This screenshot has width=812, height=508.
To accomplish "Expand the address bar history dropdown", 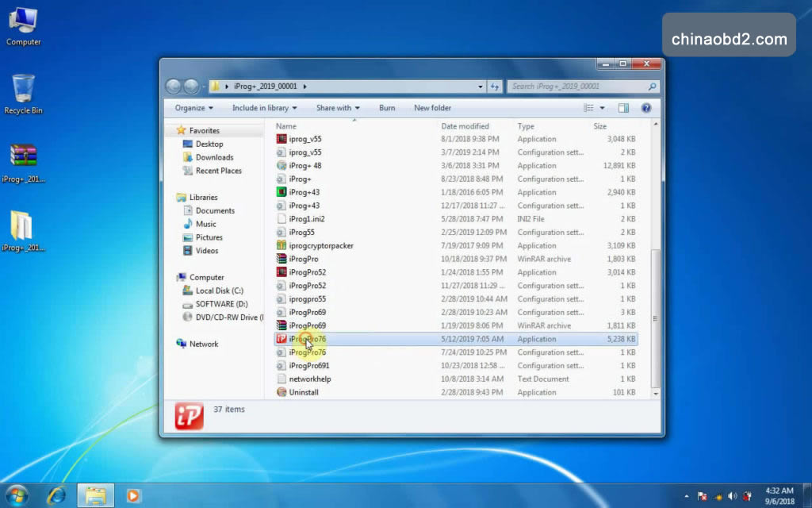I will click(480, 87).
